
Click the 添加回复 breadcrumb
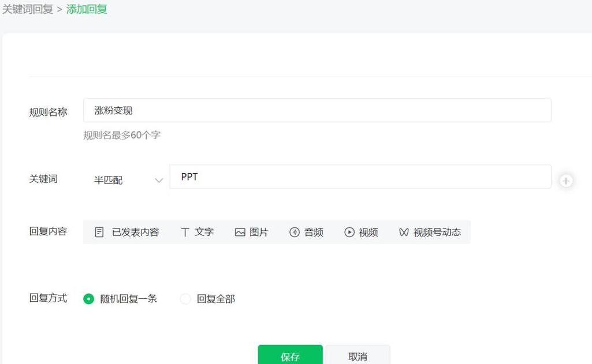(87, 9)
